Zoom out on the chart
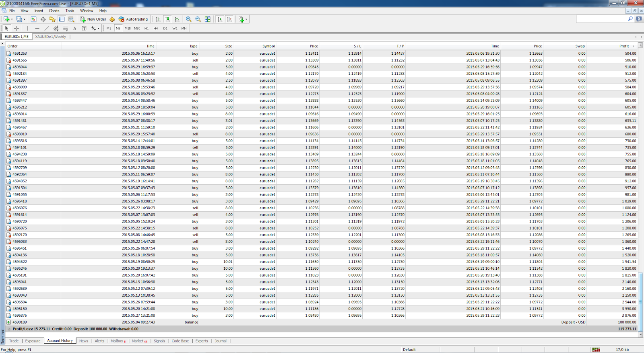644x353 pixels. 198,19
